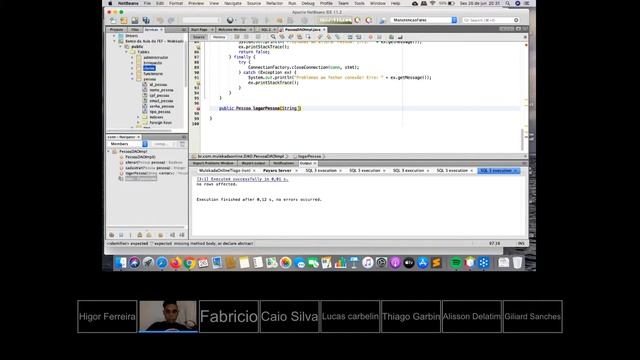The image size is (640, 360).
Task: Click the Redo toolbar icon
Action: tap(171, 20)
